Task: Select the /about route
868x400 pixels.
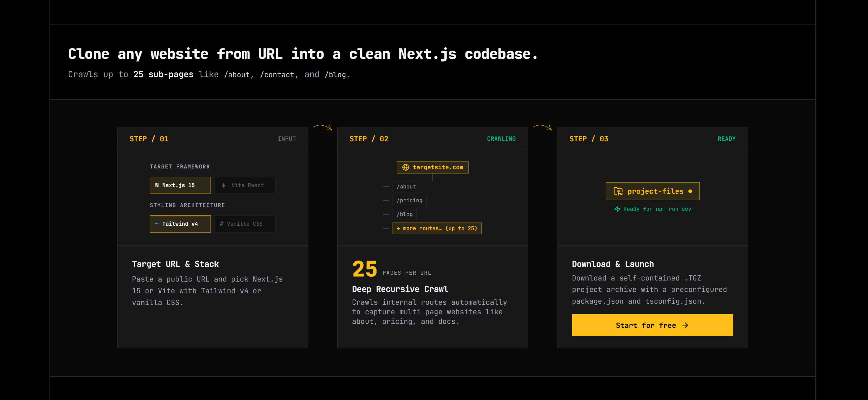Action: pos(406,187)
